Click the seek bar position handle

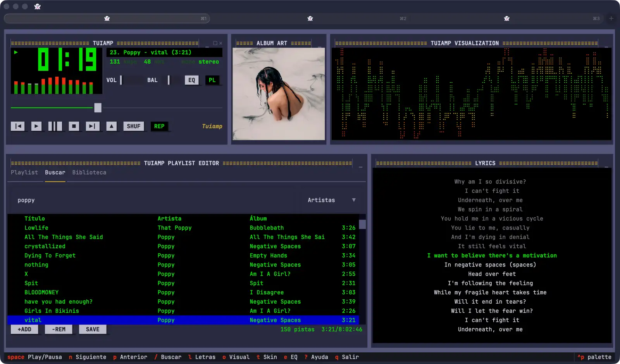(x=98, y=108)
